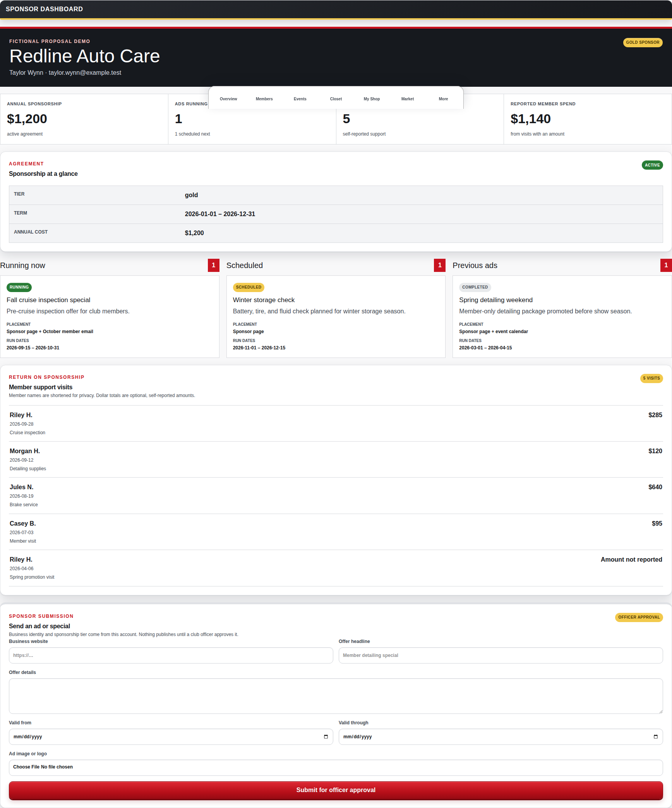Expand the More menu
672x808 pixels.
(x=443, y=99)
